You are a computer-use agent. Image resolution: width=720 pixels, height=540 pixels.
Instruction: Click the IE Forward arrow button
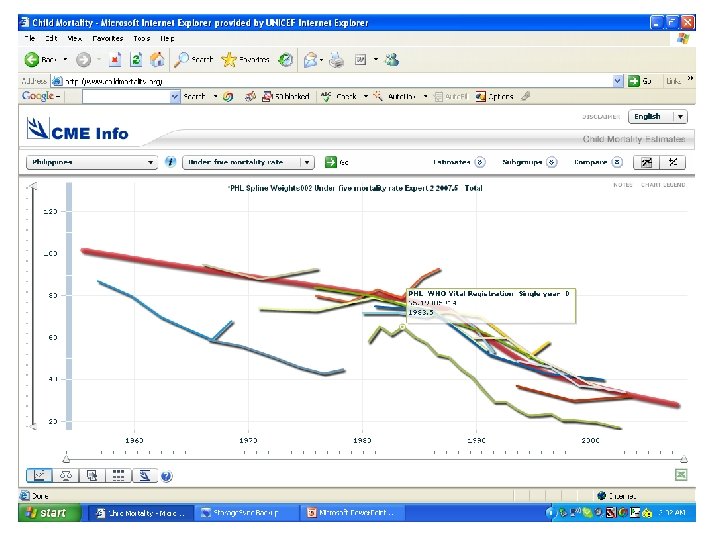(84, 60)
